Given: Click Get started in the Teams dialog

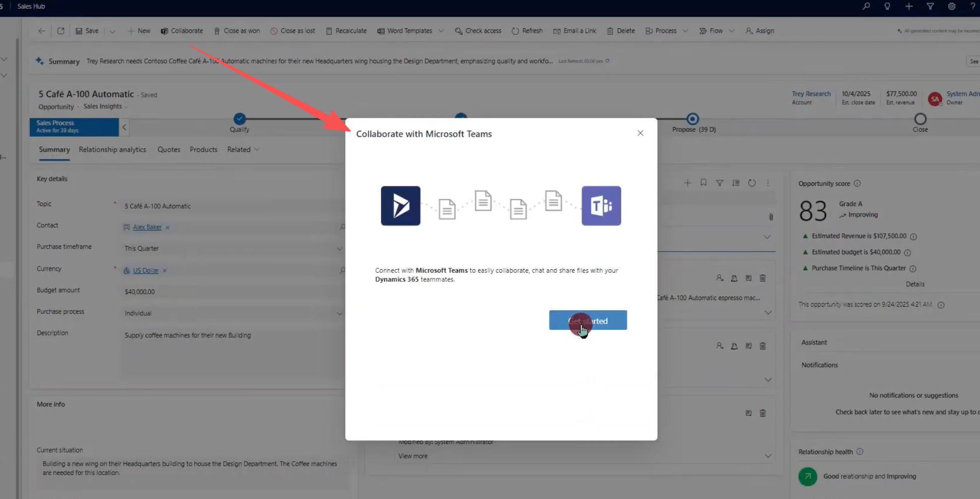Looking at the screenshot, I should pyautogui.click(x=588, y=320).
